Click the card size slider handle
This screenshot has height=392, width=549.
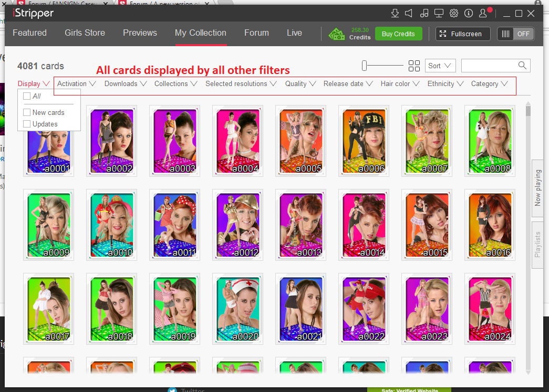(365, 66)
